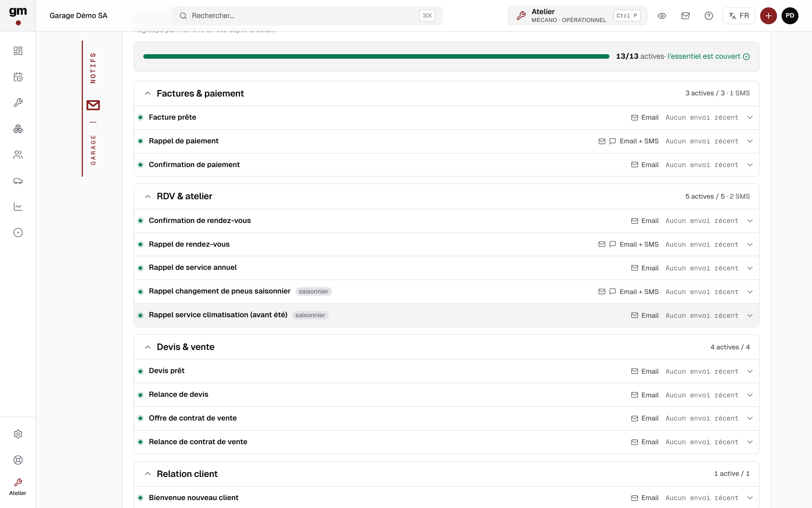Toggle the Facture prête active status dot

tap(141, 118)
